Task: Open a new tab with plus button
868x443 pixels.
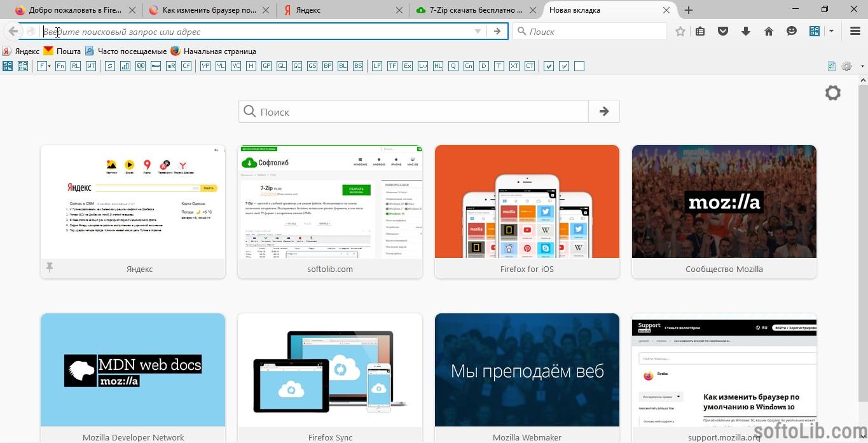Action: tap(689, 10)
